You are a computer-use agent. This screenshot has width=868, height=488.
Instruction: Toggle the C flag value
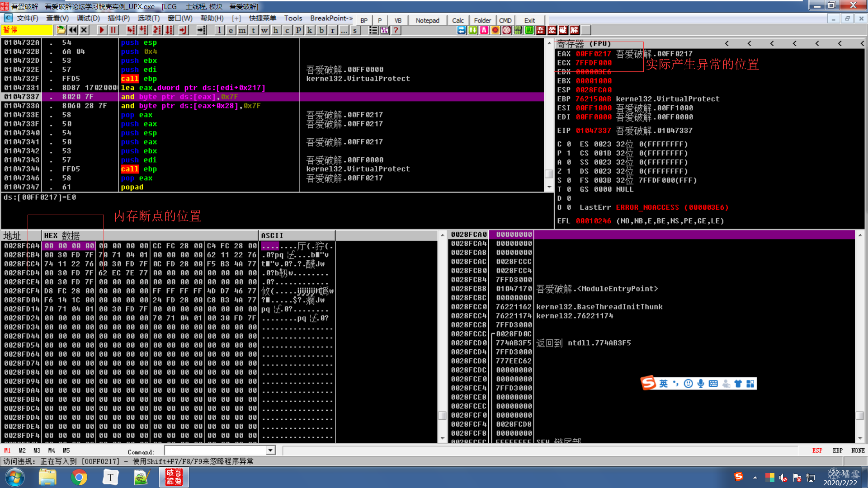tap(569, 144)
